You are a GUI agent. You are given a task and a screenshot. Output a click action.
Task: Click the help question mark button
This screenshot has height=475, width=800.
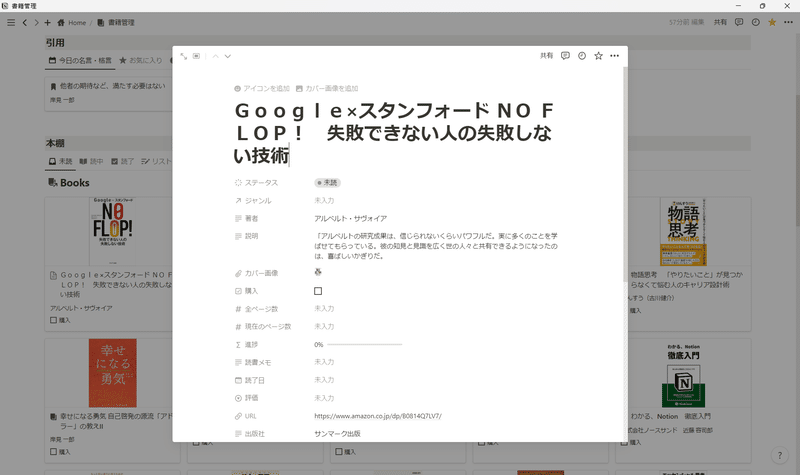780,456
